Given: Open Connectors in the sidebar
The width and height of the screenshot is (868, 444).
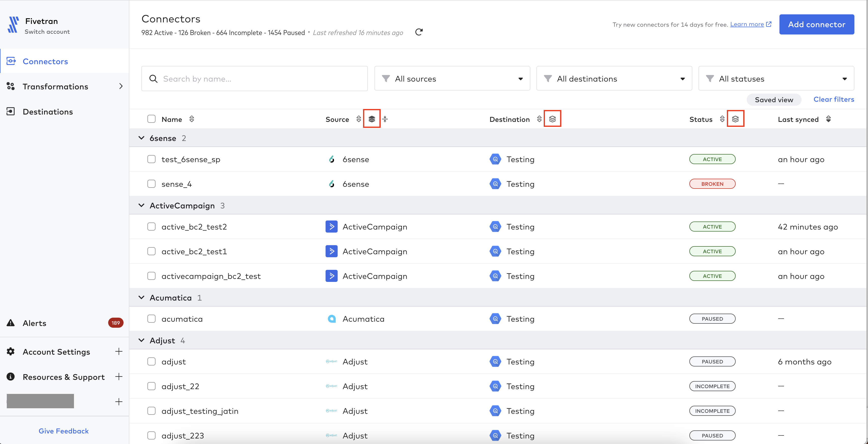Looking at the screenshot, I should [64, 61].
